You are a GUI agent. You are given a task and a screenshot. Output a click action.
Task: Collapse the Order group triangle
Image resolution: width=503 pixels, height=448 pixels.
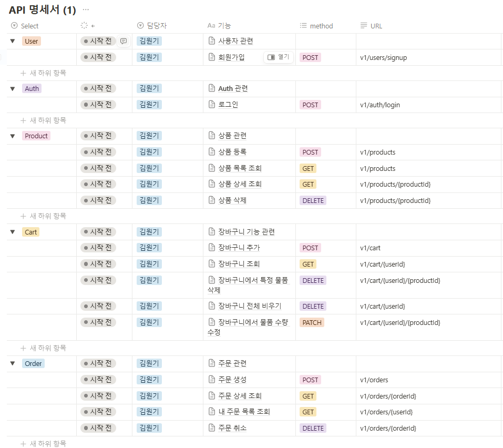[13, 363]
